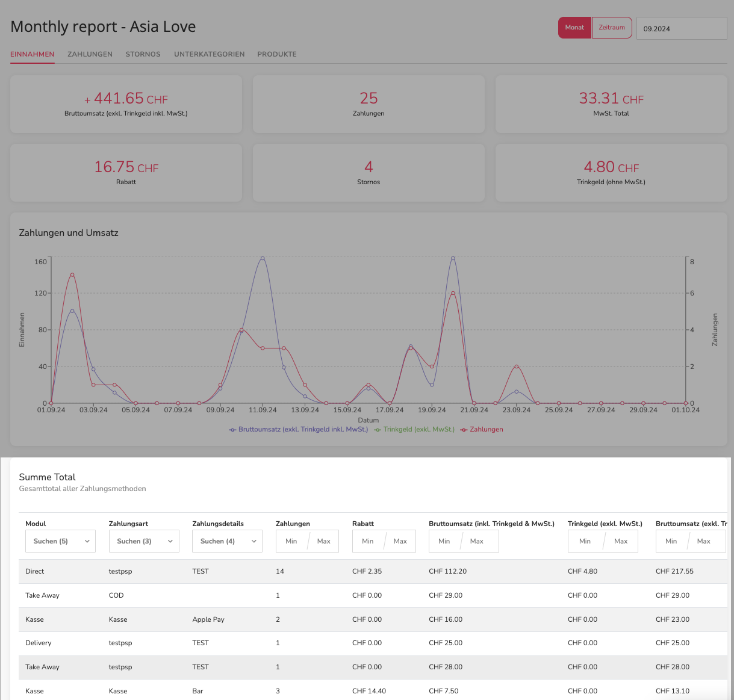Open the Stornos tab
This screenshot has width=734, height=700.
click(x=143, y=54)
